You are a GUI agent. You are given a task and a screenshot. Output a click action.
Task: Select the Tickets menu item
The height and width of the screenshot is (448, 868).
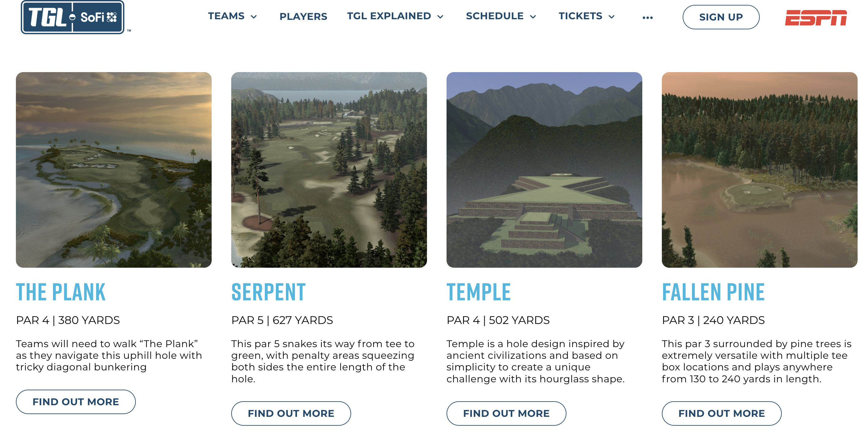pyautogui.click(x=580, y=16)
